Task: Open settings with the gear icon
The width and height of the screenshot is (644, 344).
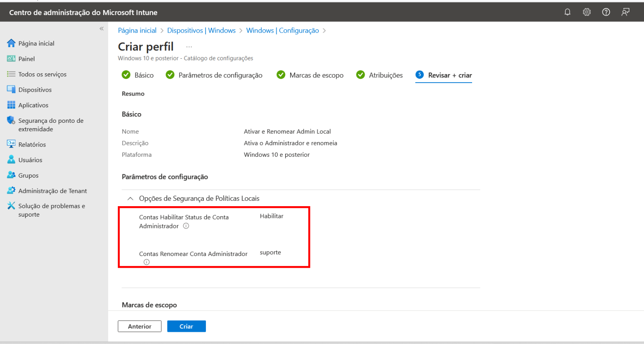Action: [587, 12]
